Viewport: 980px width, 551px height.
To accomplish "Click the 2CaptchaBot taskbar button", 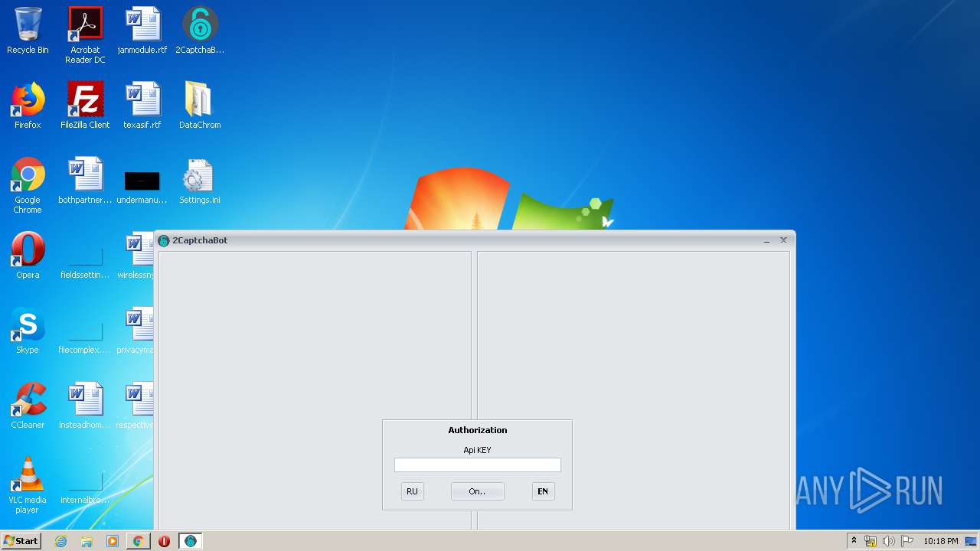I will (191, 541).
